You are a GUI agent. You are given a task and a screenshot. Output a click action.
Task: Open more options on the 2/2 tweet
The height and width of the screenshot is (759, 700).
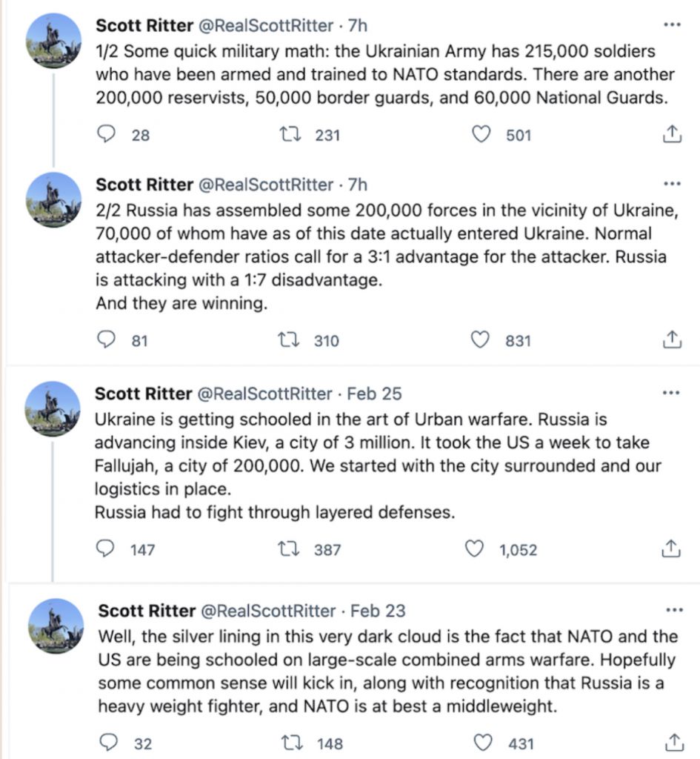[x=672, y=184]
